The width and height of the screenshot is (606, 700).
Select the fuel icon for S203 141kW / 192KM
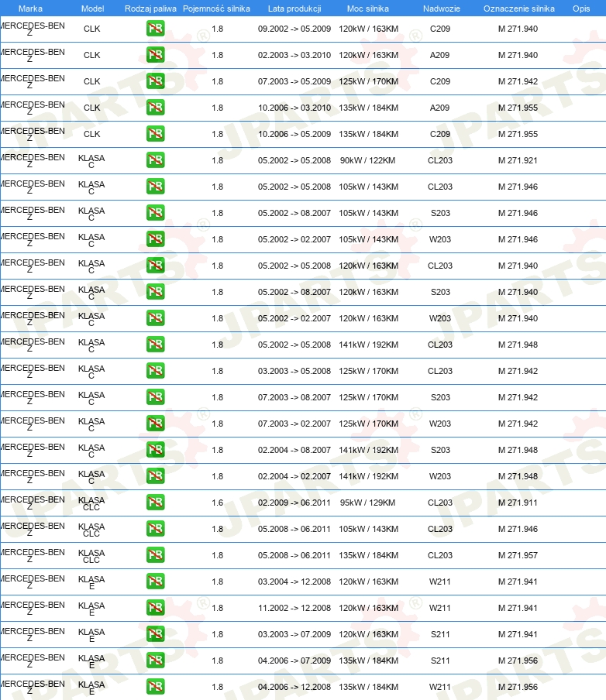tap(156, 450)
